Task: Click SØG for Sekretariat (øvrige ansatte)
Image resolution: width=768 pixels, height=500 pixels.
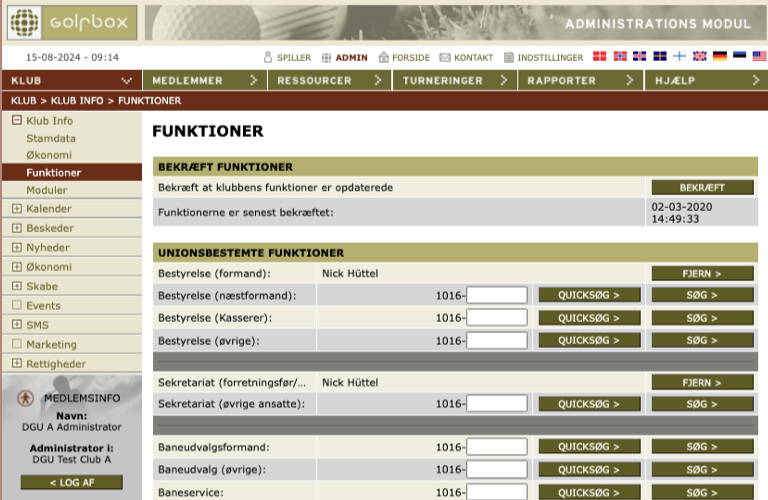Action: (702, 404)
